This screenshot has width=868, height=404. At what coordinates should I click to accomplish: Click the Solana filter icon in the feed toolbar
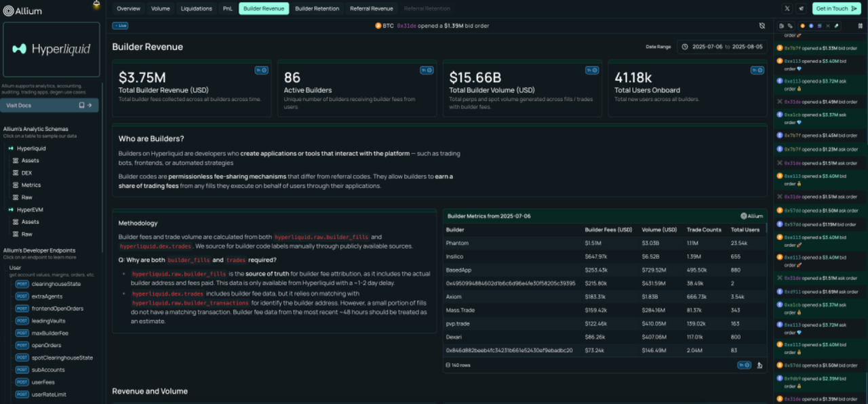coord(819,26)
